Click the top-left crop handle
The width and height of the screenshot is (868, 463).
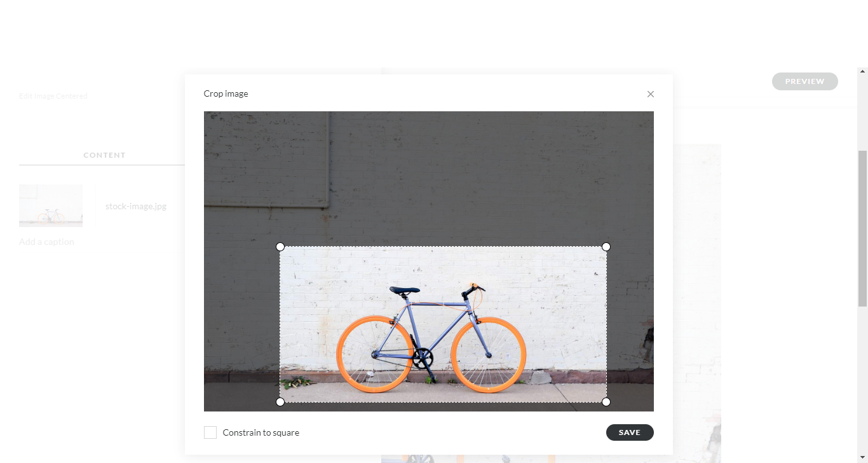coord(280,247)
